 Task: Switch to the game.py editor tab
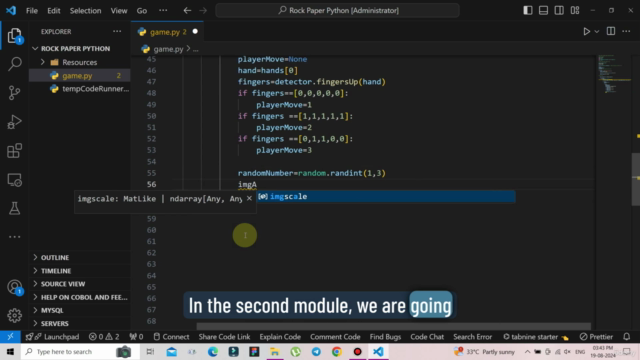167,31
